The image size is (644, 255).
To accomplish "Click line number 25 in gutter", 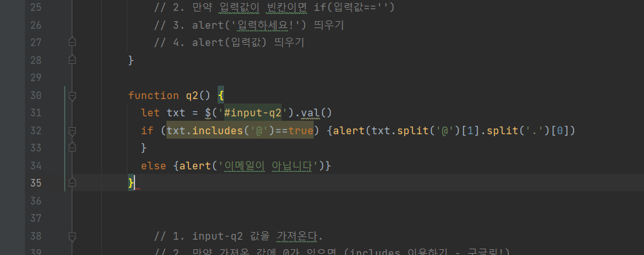I will coord(36,7).
